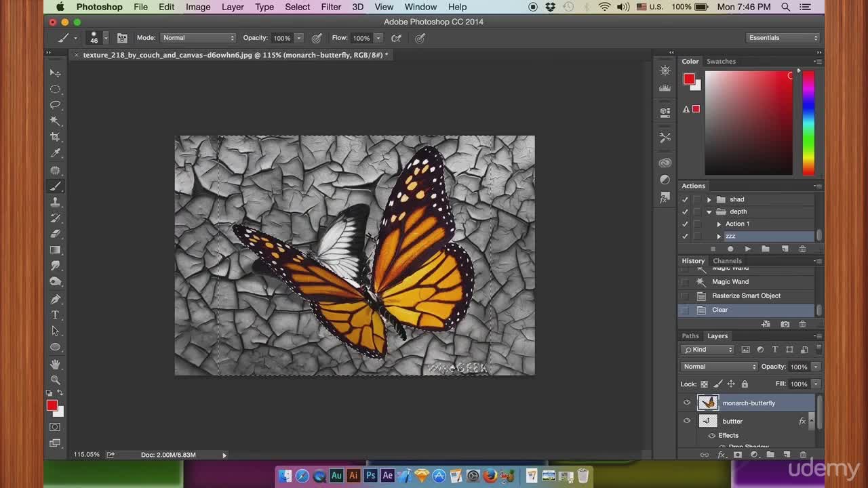
Task: Switch to the Paths tab
Action: [x=690, y=336]
